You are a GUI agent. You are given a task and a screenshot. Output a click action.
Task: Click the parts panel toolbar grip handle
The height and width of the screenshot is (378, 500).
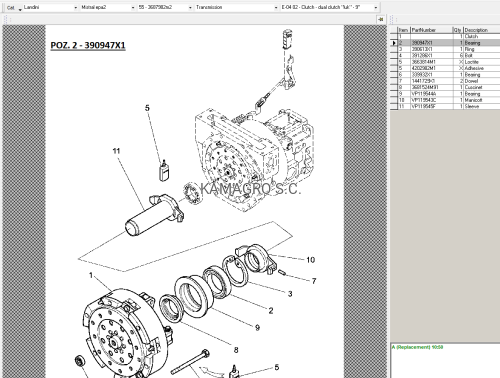pos(391,20)
